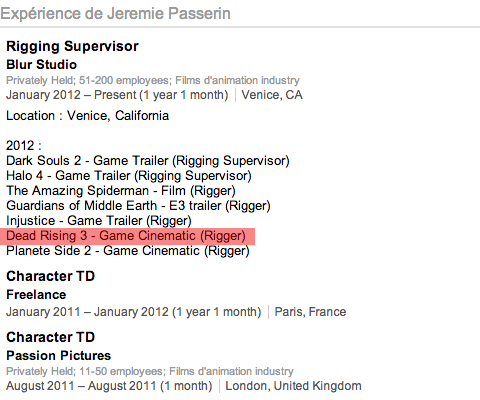
Task: Click the Guardians of Middle Earth entry
Action: [138, 206]
